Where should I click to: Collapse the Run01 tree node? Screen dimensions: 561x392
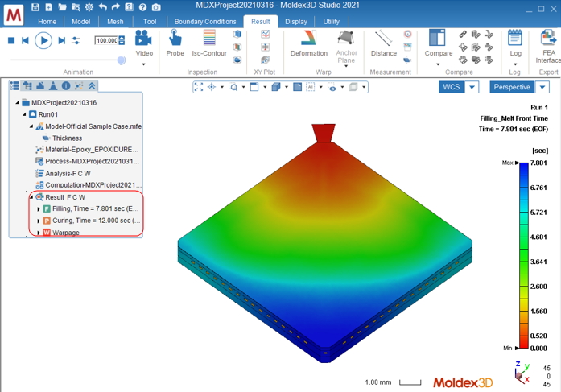(x=24, y=114)
